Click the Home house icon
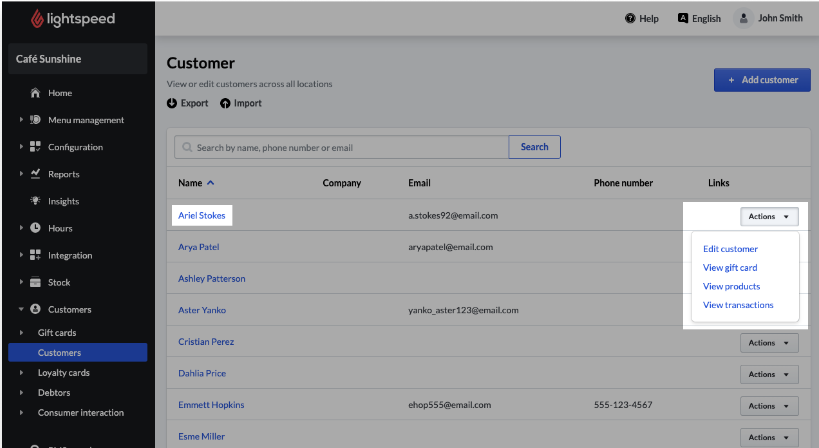 pyautogui.click(x=35, y=93)
